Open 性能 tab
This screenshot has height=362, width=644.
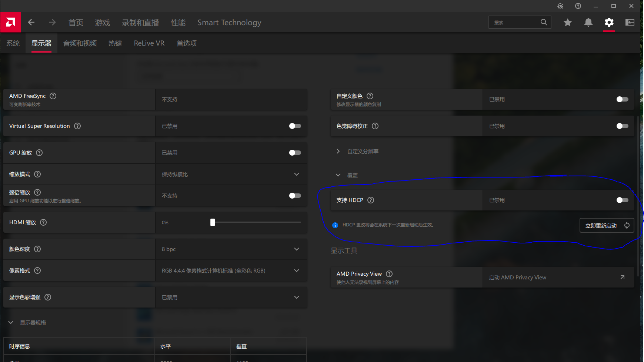point(178,23)
